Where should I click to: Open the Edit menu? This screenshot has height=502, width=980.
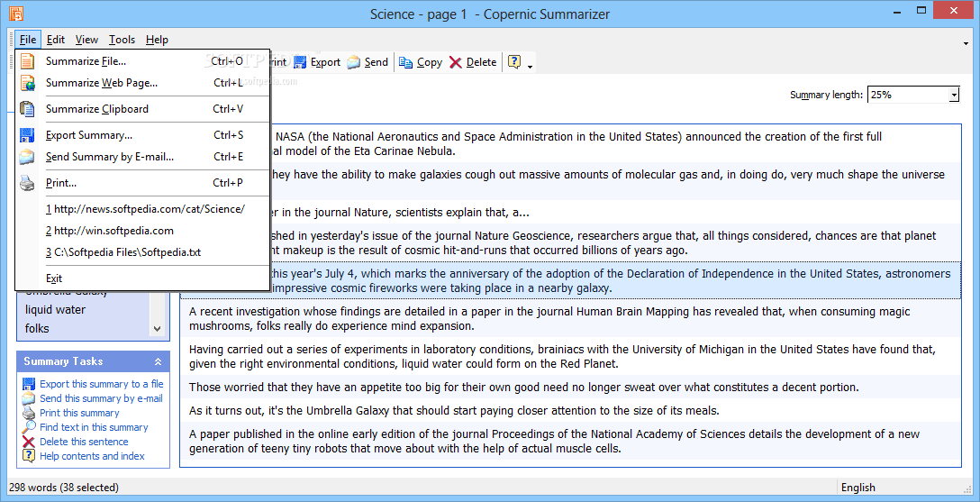(x=56, y=40)
